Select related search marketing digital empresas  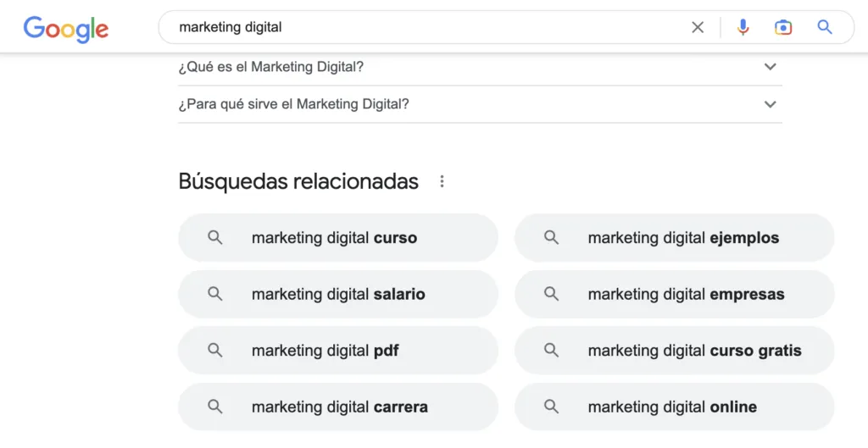pos(674,294)
